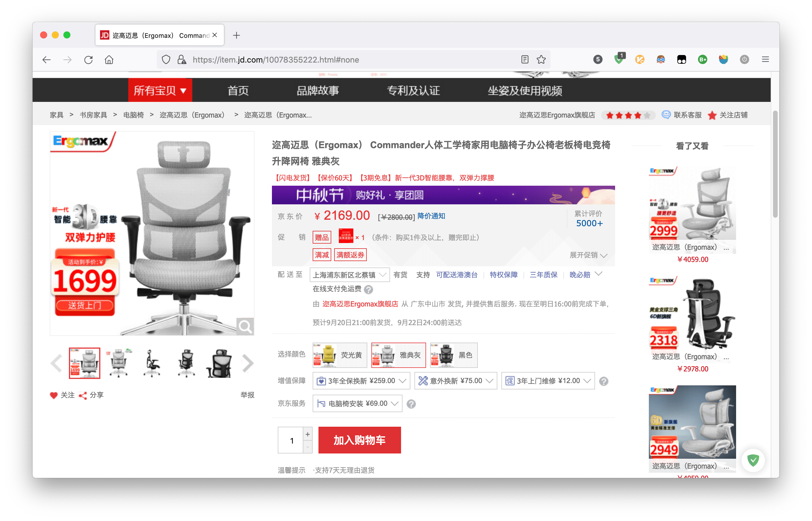Viewport: 812px width, 521px height.
Task: Share product via 分享 icon
Action: point(91,395)
